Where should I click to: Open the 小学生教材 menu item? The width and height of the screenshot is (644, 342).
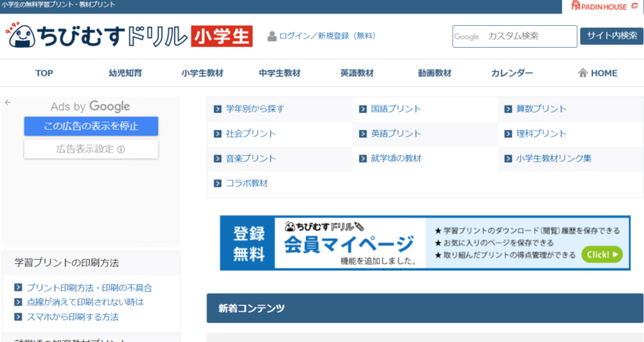(x=202, y=73)
